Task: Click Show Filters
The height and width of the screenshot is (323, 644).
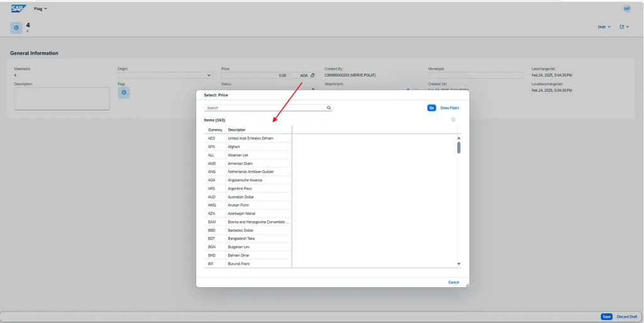Action: [x=450, y=108]
